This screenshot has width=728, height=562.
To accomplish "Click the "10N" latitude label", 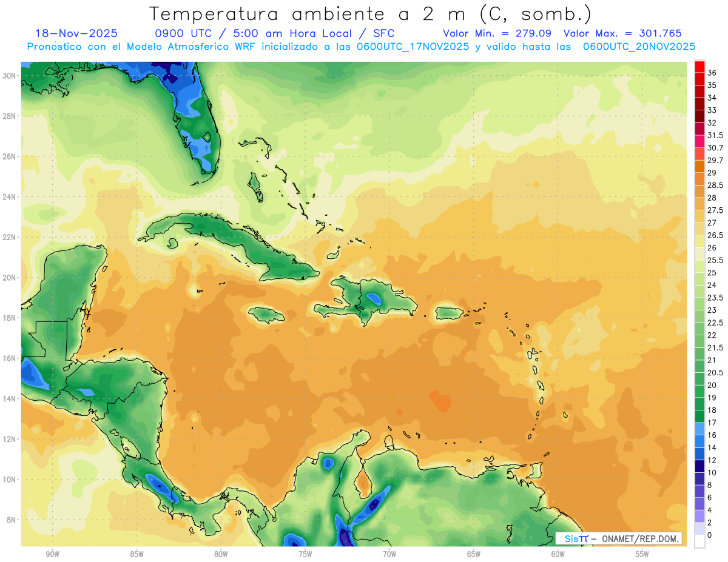I will [x=10, y=479].
